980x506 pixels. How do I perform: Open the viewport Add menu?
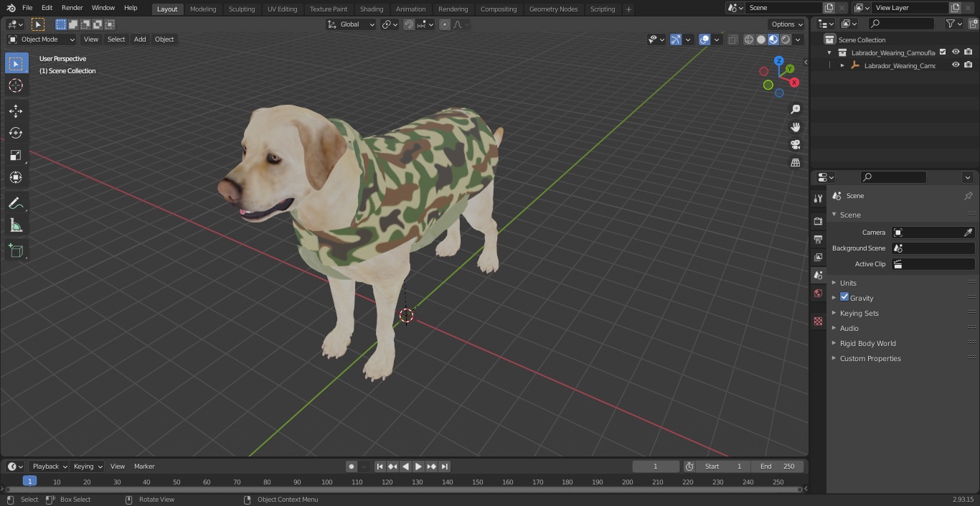pyautogui.click(x=140, y=39)
